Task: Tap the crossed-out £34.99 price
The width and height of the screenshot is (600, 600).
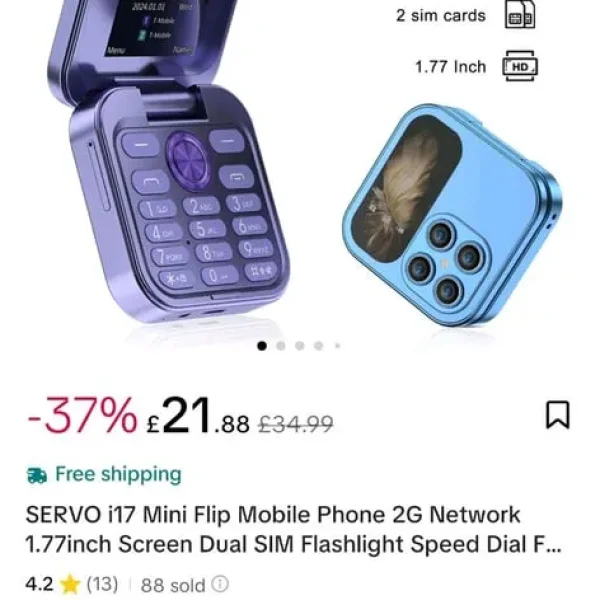Action: tap(296, 424)
